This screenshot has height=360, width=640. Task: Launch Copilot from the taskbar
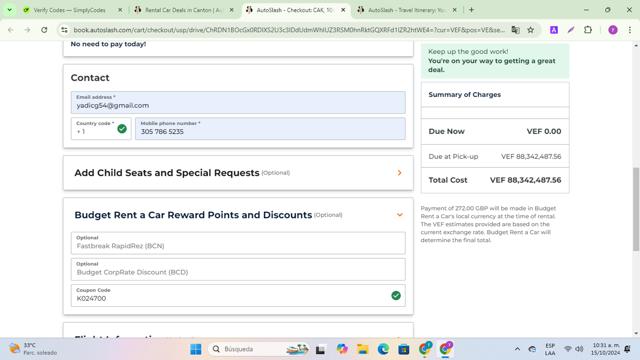pos(342,349)
